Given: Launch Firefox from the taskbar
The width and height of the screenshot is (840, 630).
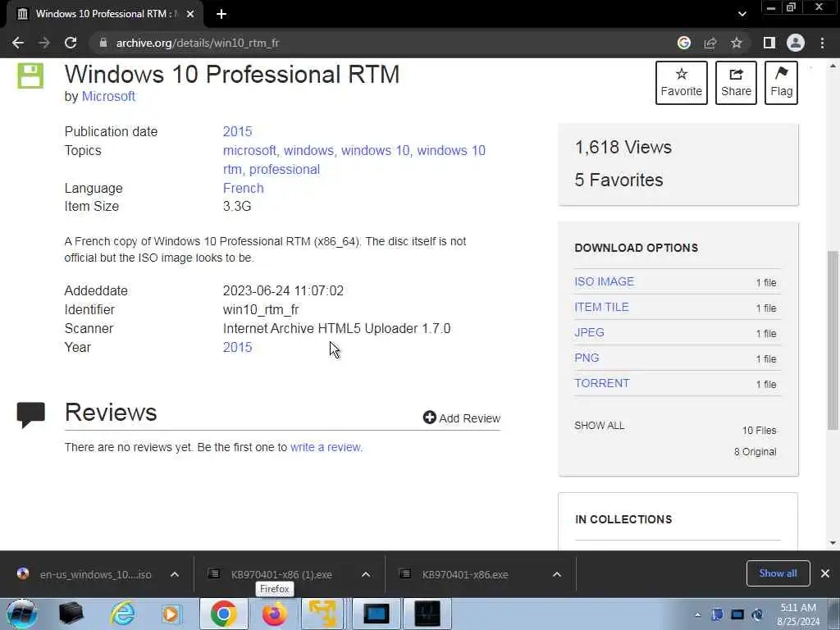Looking at the screenshot, I should click(274, 614).
